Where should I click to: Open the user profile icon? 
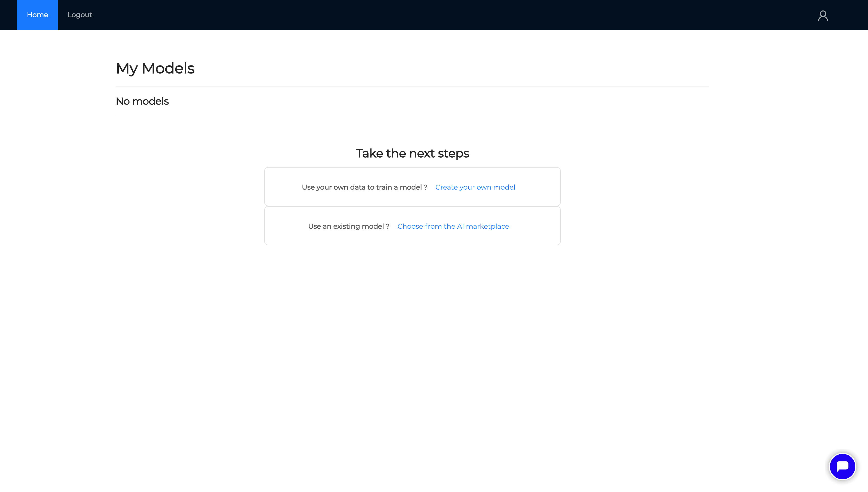coord(823,16)
